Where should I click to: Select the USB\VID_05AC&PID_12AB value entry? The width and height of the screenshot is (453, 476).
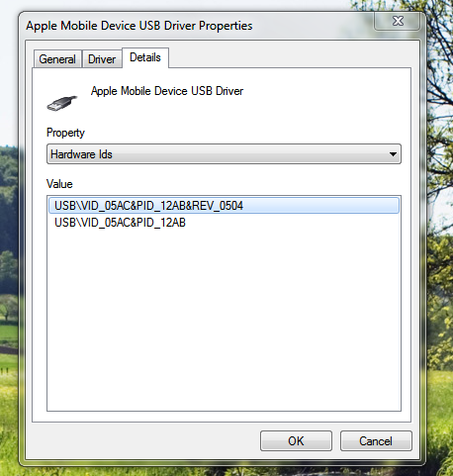tap(120, 223)
